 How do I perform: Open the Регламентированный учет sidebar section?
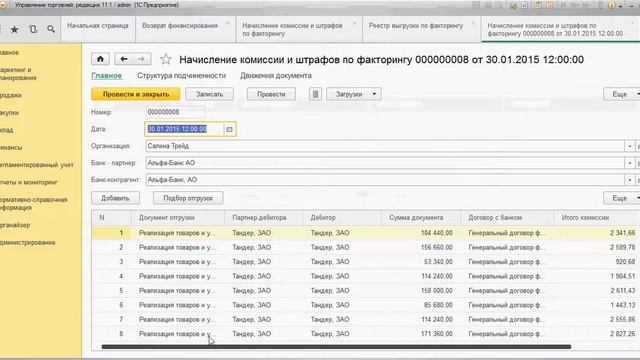37,165
